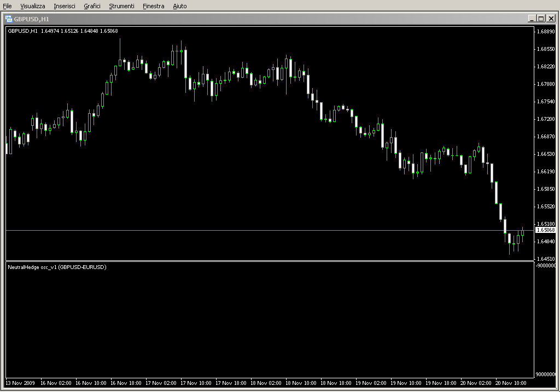Open the Finestra menu

(x=153, y=6)
